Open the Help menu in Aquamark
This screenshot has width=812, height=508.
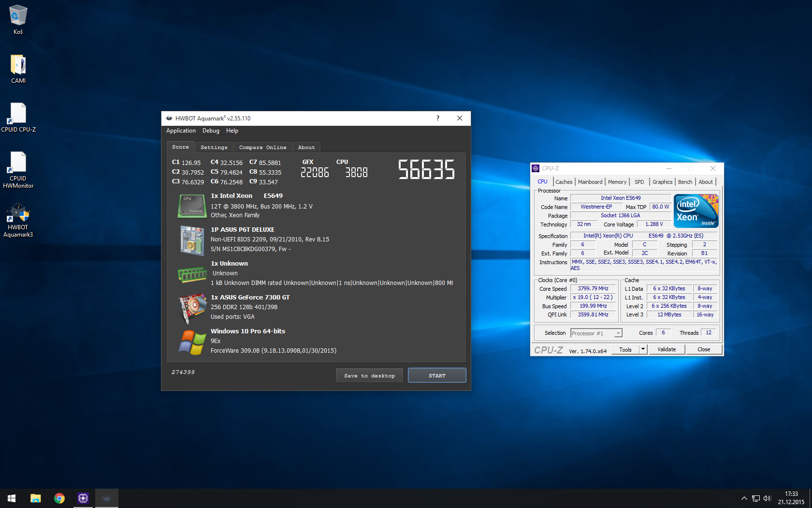[232, 131]
